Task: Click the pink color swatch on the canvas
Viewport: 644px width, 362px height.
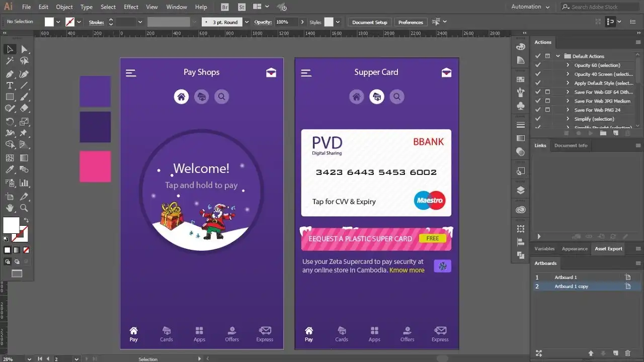Action: pos(95,166)
